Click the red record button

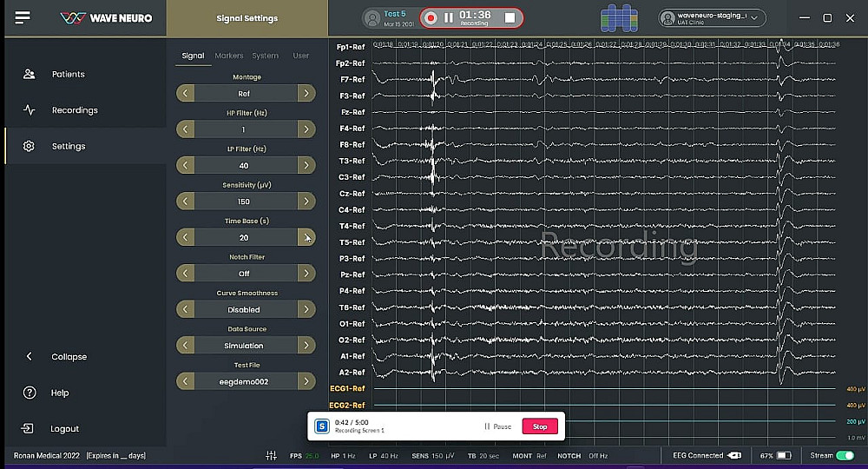coord(431,18)
